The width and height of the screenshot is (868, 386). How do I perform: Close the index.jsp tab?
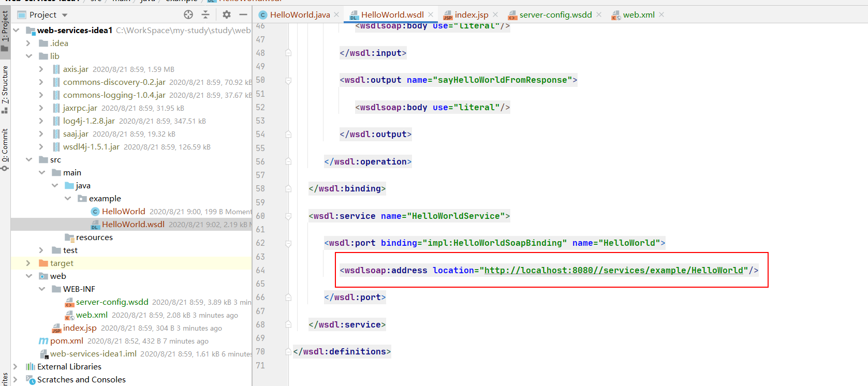click(x=495, y=14)
